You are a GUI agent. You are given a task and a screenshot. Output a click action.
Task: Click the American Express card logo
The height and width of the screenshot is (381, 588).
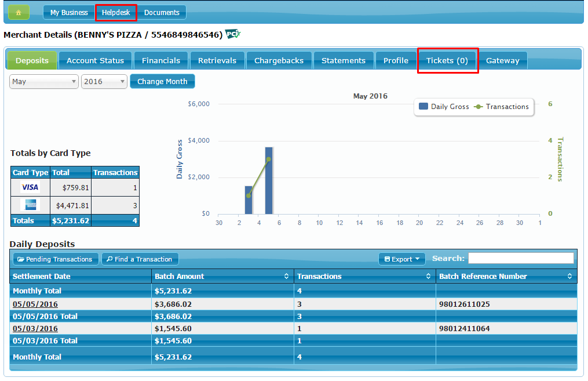pyautogui.click(x=30, y=205)
